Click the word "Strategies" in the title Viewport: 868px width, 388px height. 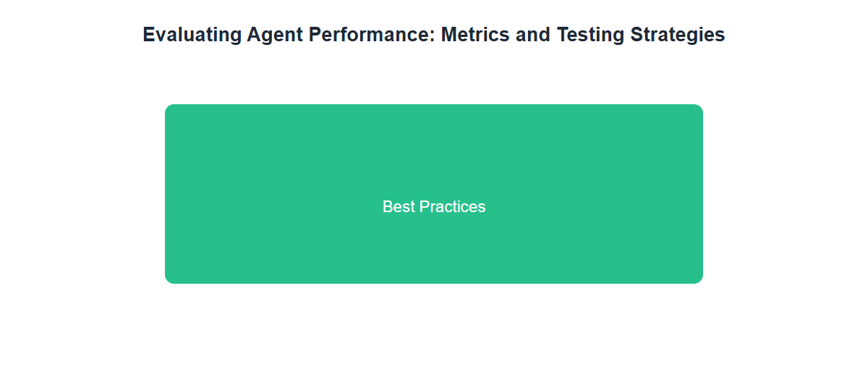tap(675, 35)
